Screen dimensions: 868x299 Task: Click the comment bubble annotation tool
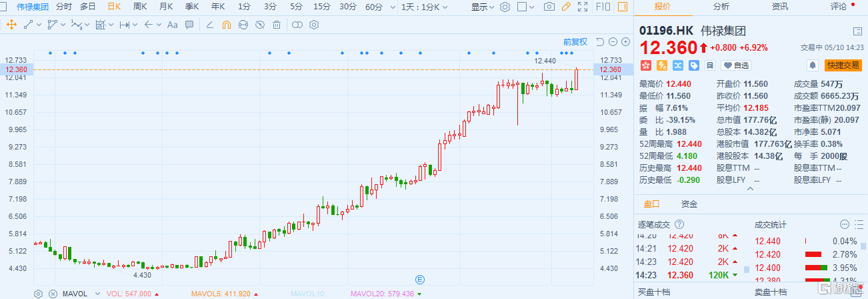pos(189,25)
